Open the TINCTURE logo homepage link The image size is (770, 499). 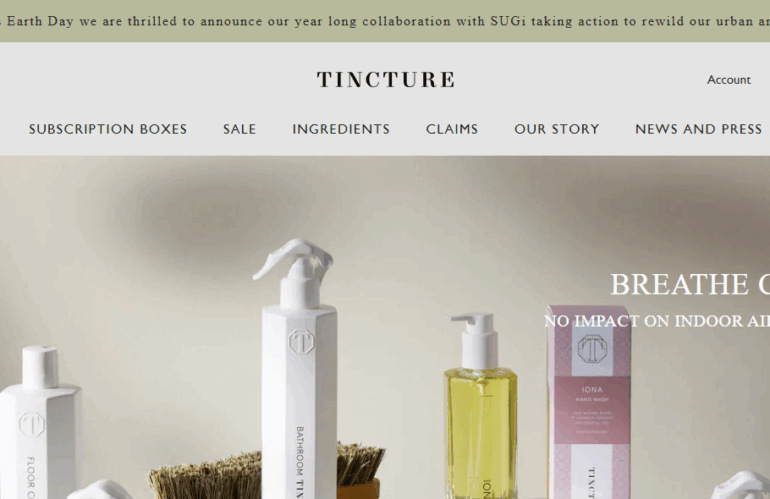click(x=386, y=80)
